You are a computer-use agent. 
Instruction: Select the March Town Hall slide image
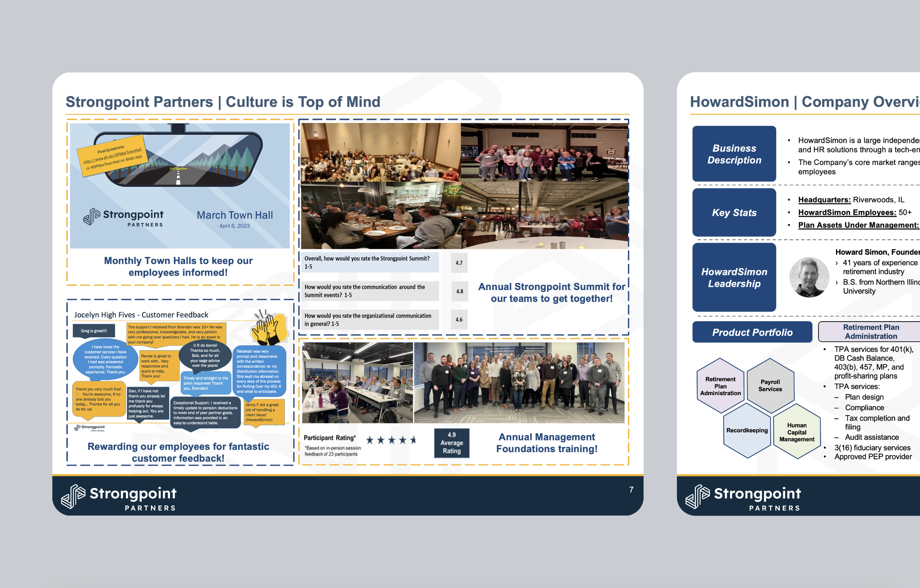[180, 186]
